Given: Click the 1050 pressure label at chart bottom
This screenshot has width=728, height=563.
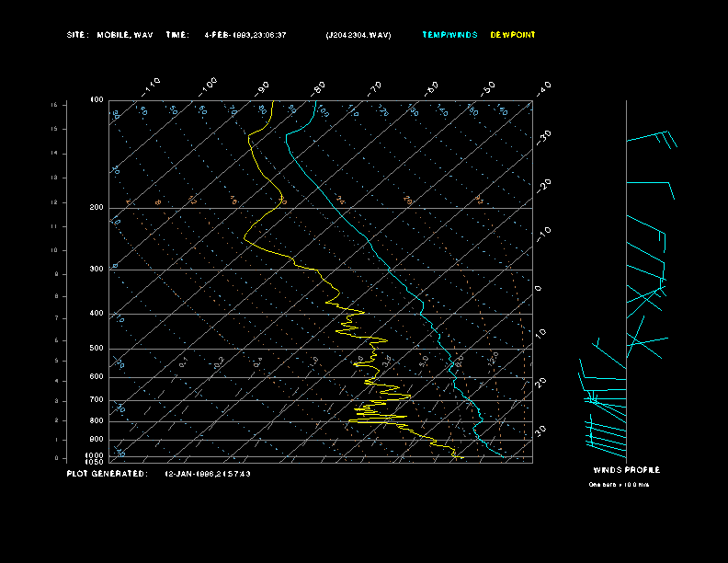Looking at the screenshot, I should (95, 462).
